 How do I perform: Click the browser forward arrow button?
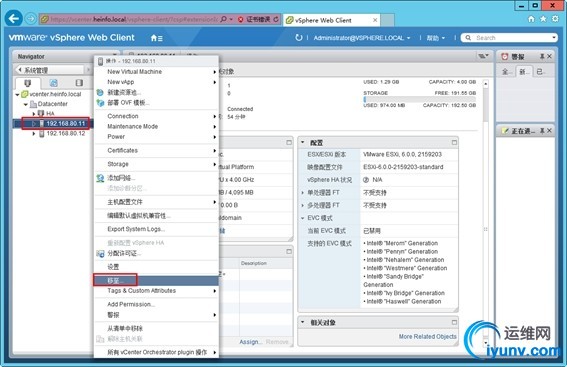31,18
